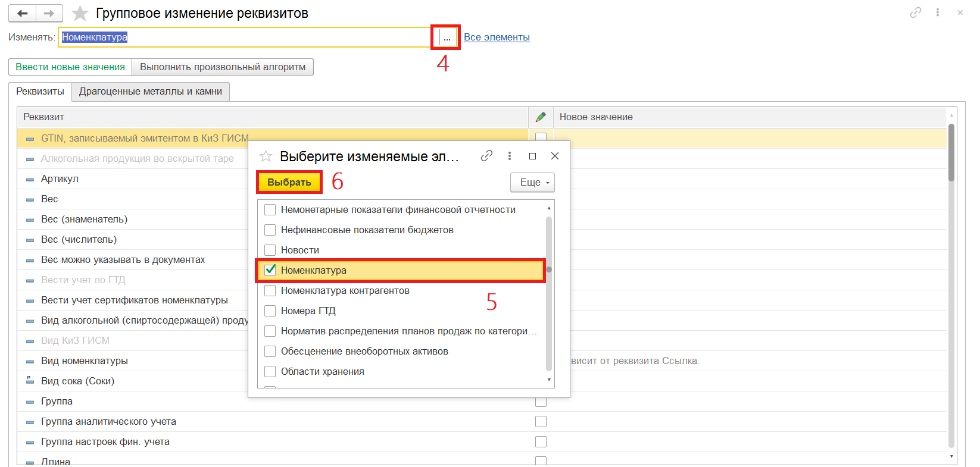
Task: Expand the Еще dropdown menu
Action: pos(532,182)
